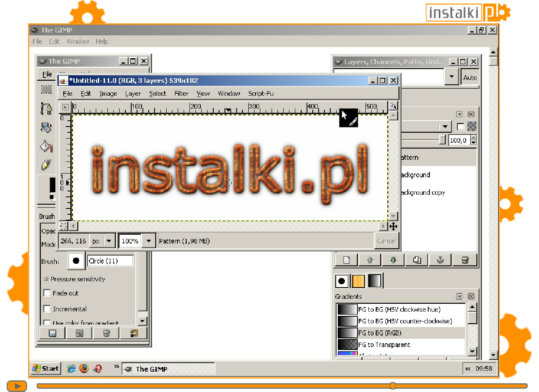Select the Rectangle Select tool in toolbox
The width and height of the screenshot is (539, 392).
(x=46, y=89)
